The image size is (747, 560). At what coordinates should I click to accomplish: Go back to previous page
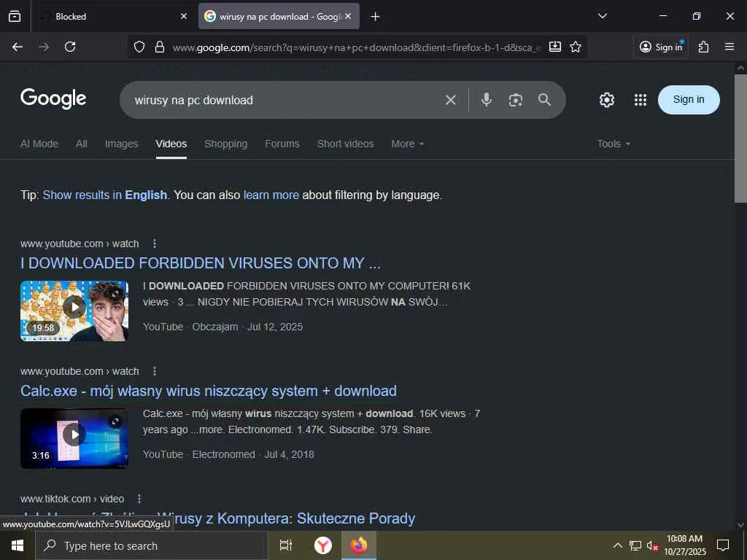(x=18, y=47)
